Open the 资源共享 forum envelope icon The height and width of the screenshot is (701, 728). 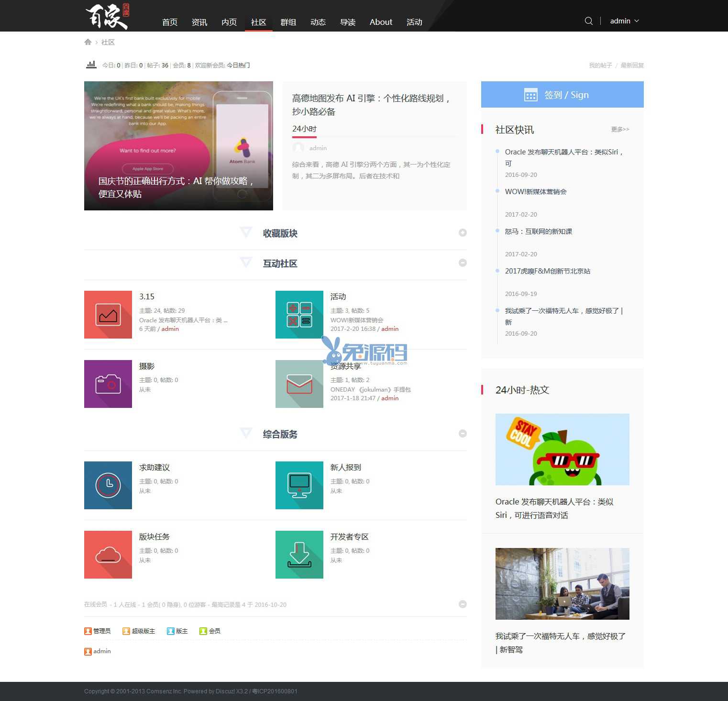pos(299,384)
